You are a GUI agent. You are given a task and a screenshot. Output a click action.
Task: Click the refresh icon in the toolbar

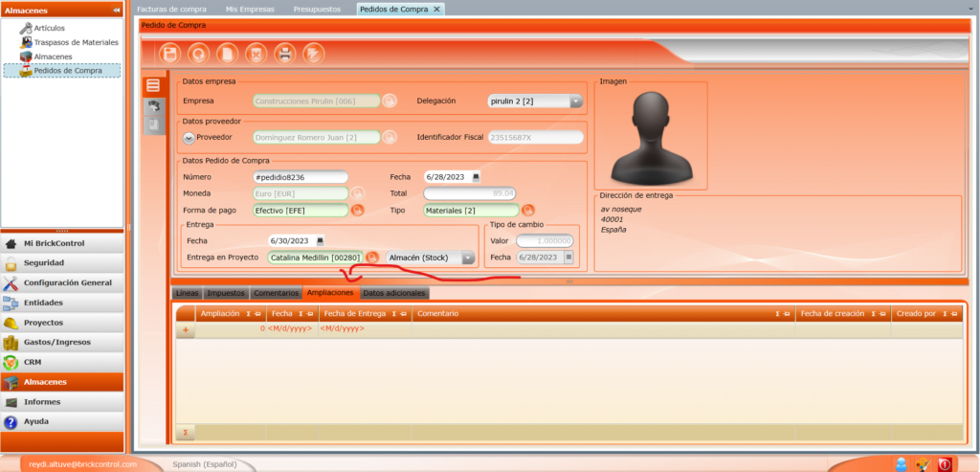tap(199, 54)
